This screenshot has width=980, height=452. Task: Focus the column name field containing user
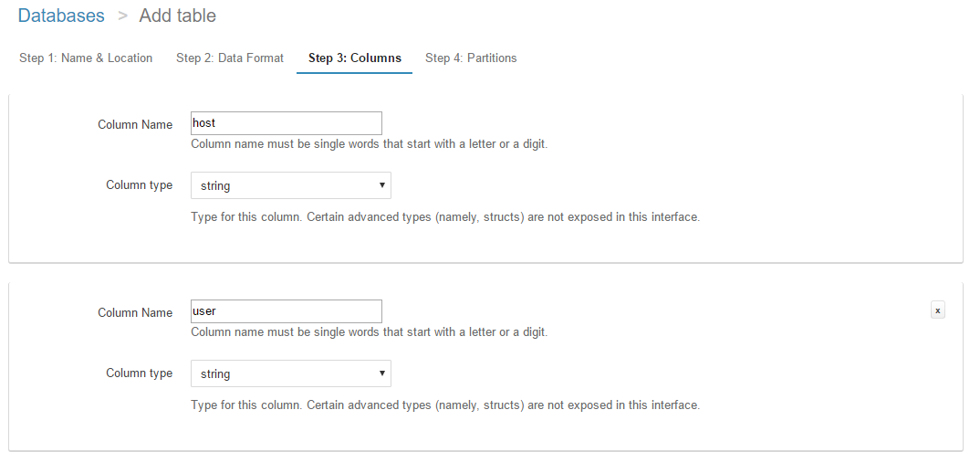coord(287,311)
